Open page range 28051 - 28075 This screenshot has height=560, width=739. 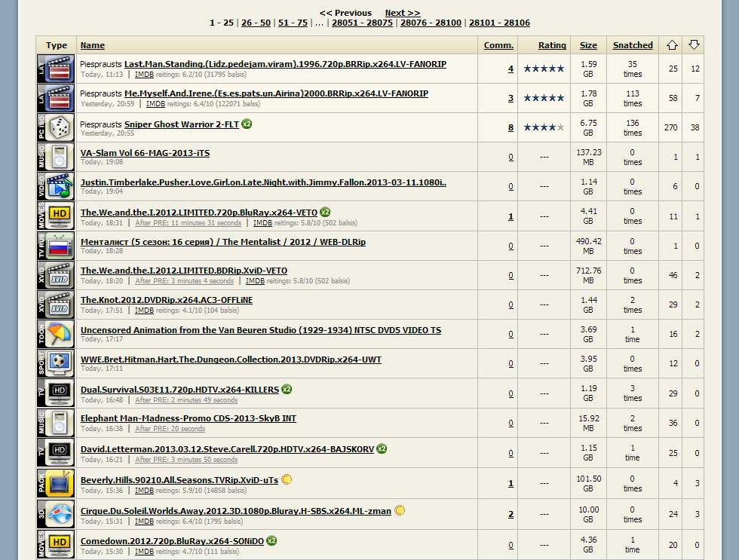tap(362, 23)
